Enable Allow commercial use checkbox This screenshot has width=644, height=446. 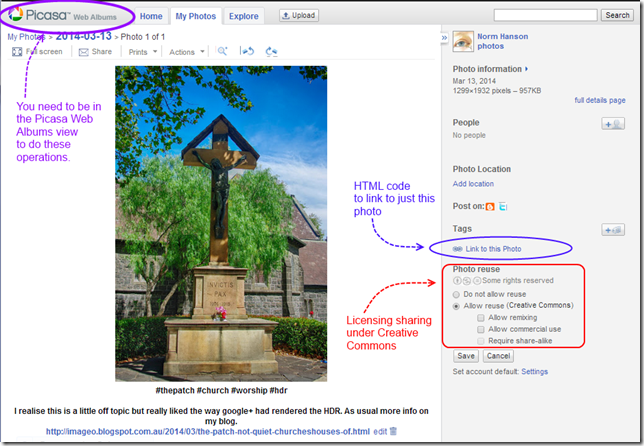click(x=481, y=329)
